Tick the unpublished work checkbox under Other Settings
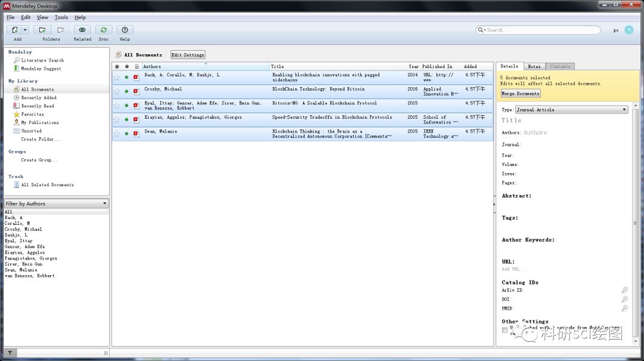This screenshot has height=361, width=644. (505, 330)
